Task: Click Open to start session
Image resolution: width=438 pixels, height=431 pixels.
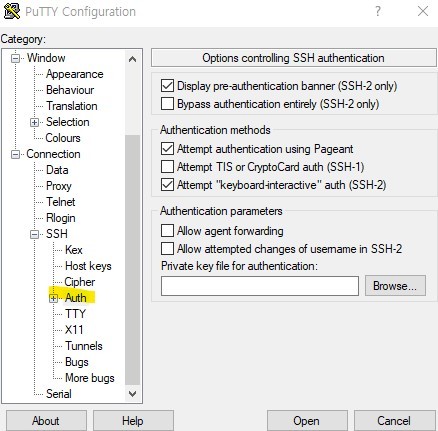Action: [307, 421]
